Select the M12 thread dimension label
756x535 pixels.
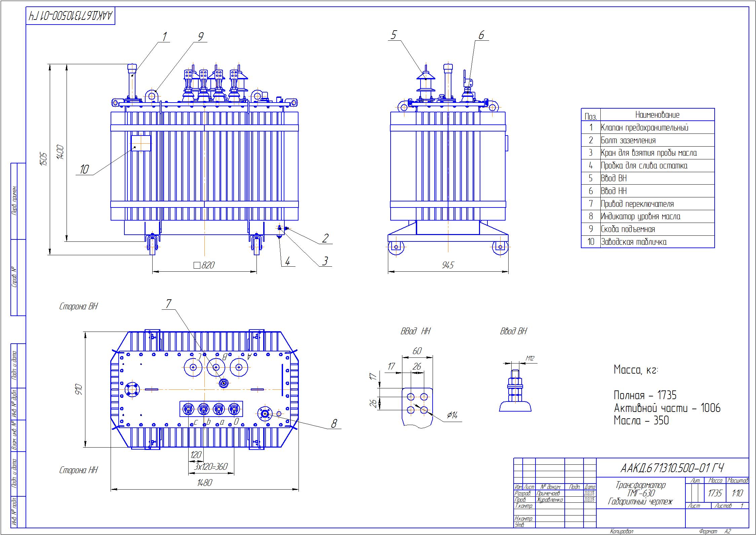tap(530, 358)
